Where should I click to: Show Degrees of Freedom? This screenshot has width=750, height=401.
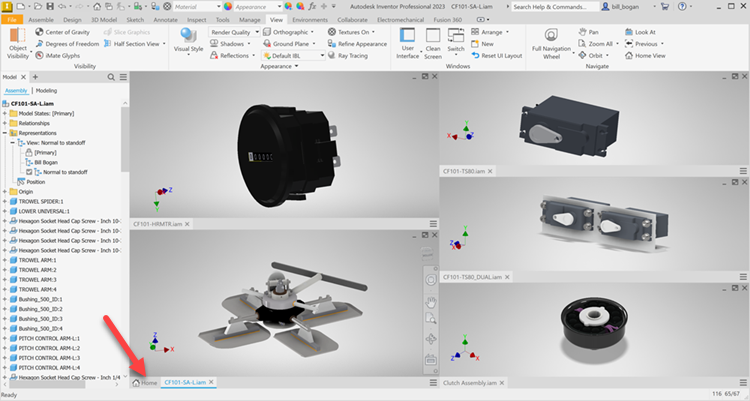67,44
